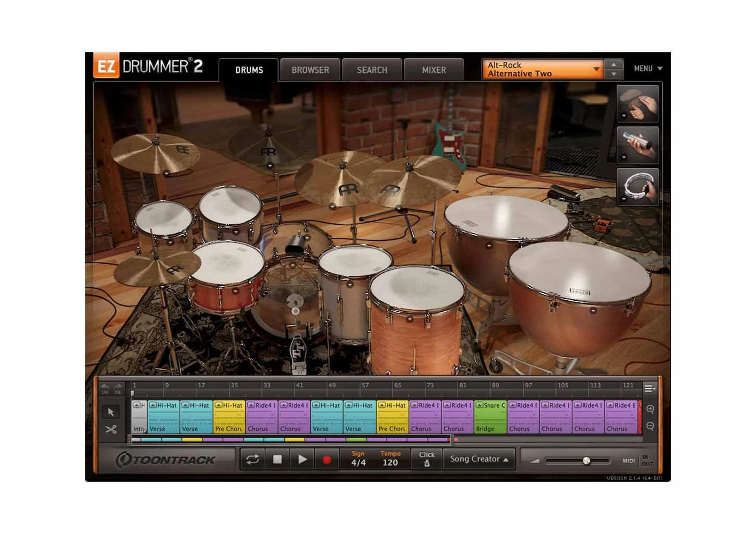Click the kick drum pedal
The height and width of the screenshot is (534, 756).
pyautogui.click(x=298, y=353)
